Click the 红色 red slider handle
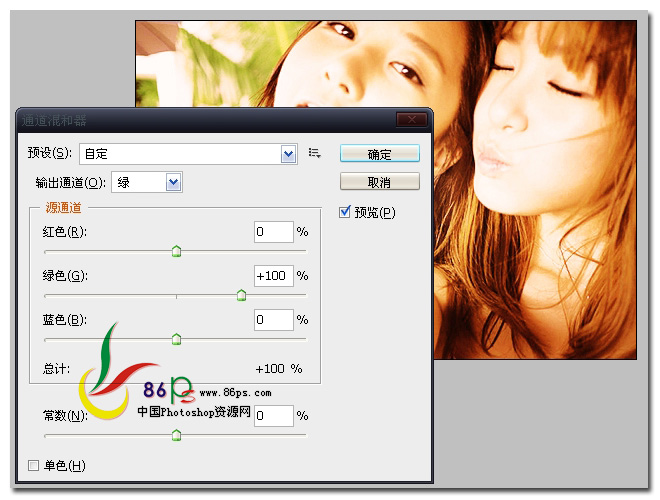Viewport: 660px width, 500px height. [x=176, y=251]
